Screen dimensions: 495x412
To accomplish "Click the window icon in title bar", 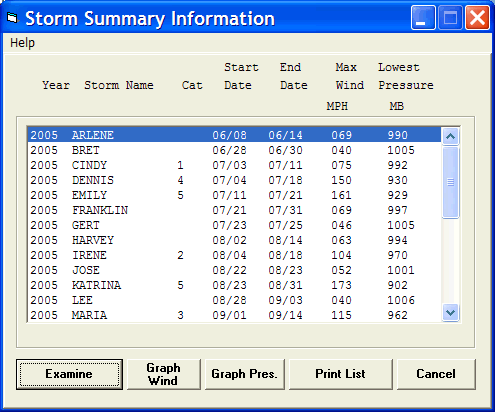I will pyautogui.click(x=12, y=18).
